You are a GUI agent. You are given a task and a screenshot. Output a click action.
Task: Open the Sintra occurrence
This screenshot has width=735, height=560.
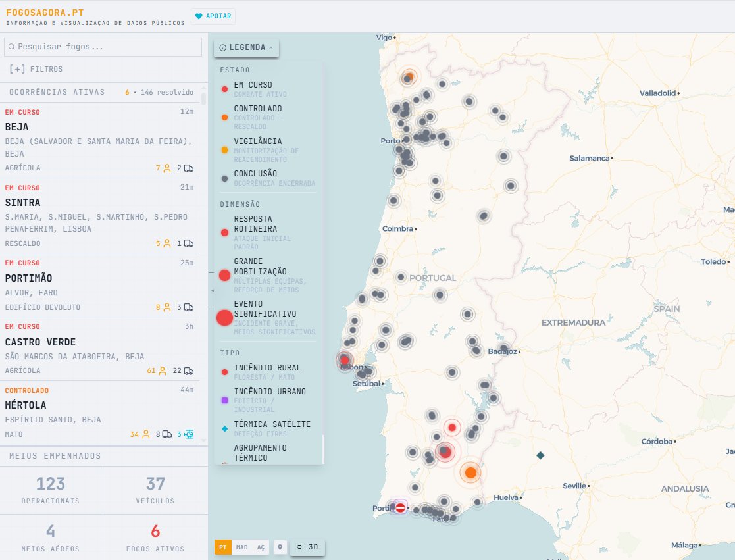point(100,216)
